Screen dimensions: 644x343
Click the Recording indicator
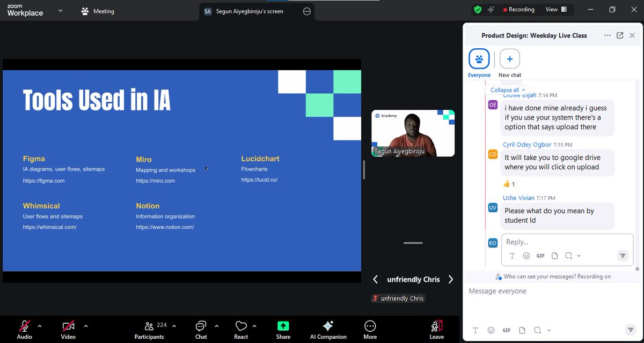(x=518, y=10)
